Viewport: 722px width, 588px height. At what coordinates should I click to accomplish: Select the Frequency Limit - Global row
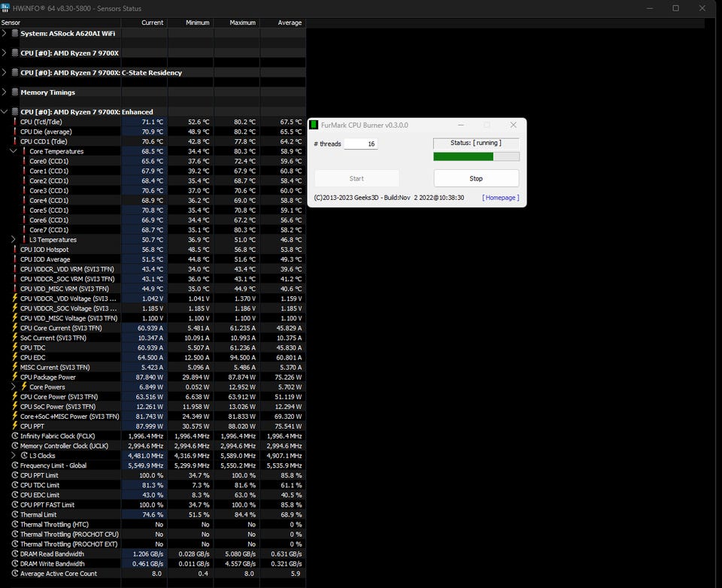[153, 465]
